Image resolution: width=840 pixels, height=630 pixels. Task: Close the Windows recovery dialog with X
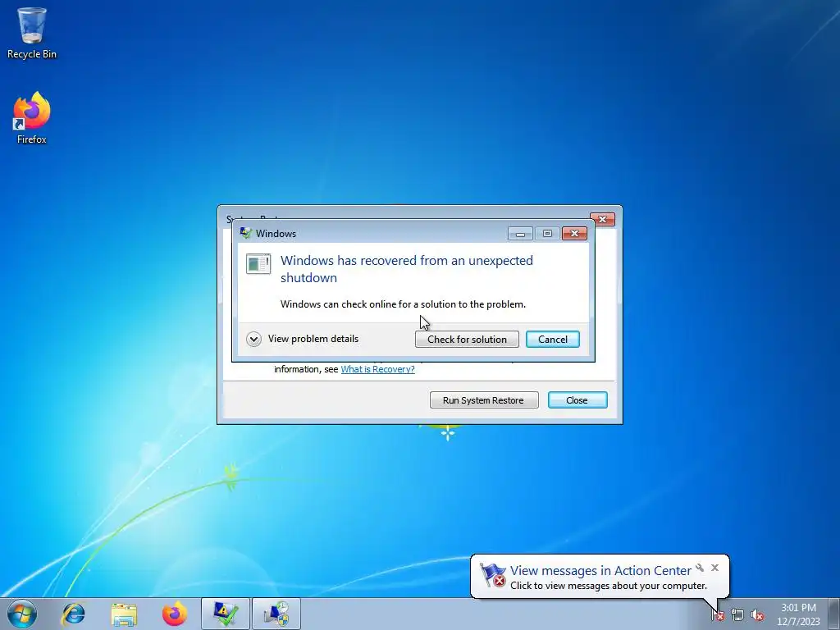point(574,234)
